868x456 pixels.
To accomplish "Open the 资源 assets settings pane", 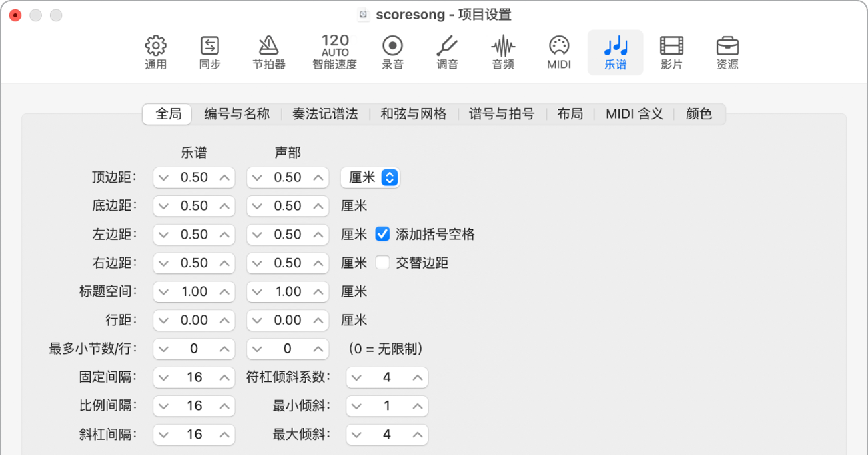I will [727, 53].
